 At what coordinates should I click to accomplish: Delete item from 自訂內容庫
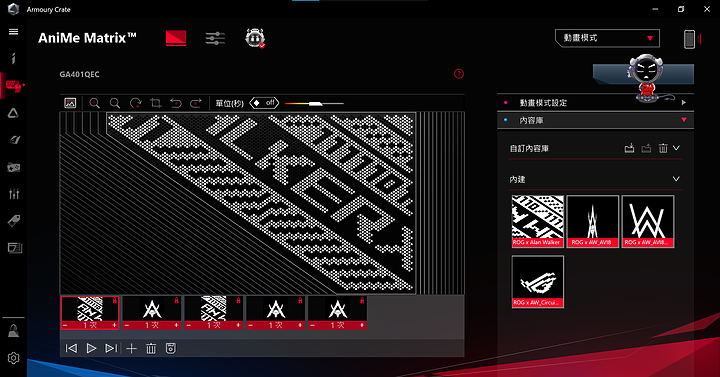(x=663, y=148)
